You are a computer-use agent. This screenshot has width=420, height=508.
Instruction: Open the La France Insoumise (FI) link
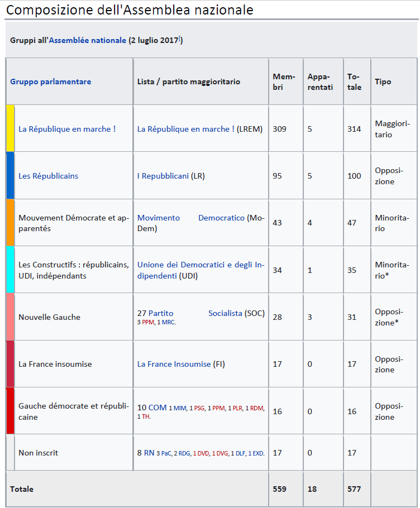point(174,364)
